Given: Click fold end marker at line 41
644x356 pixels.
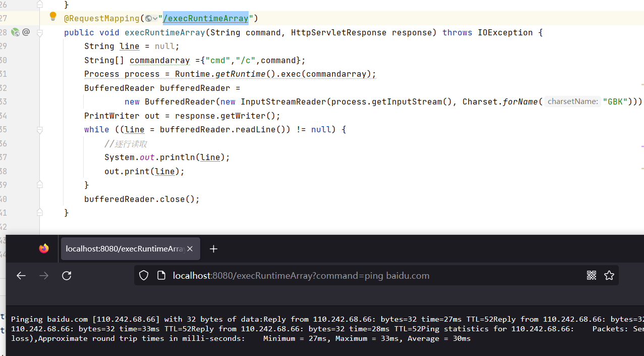Looking at the screenshot, I should (x=40, y=213).
